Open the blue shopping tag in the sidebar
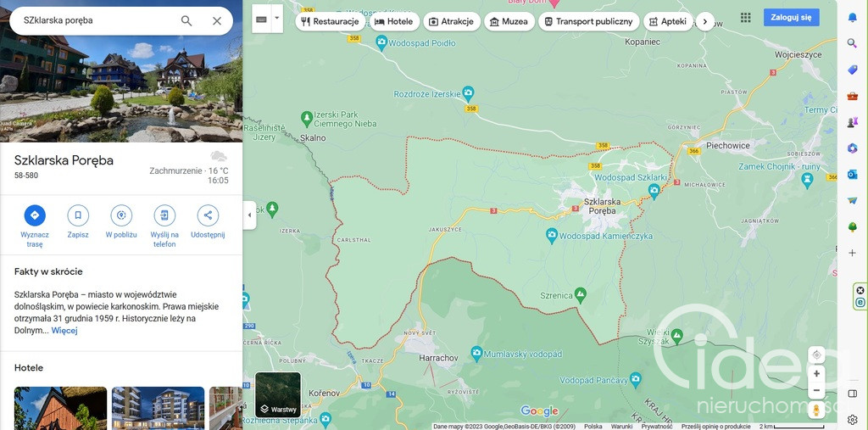This screenshot has height=430, width=868. click(853, 70)
